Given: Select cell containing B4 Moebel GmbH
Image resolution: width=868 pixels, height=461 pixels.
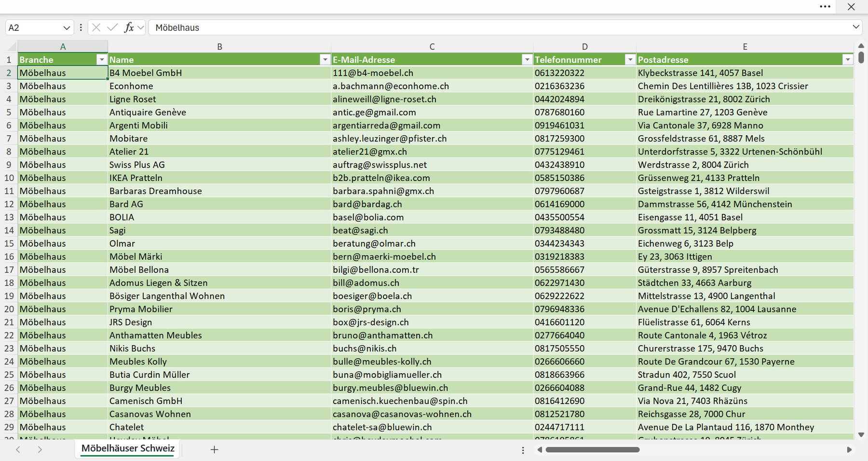Looking at the screenshot, I should [x=219, y=73].
